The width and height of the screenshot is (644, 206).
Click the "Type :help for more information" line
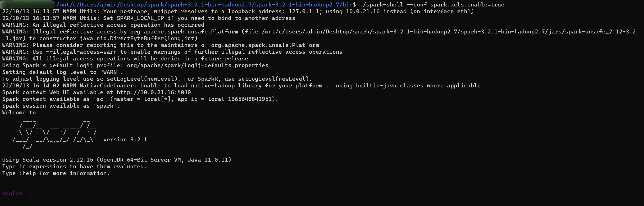point(56,173)
